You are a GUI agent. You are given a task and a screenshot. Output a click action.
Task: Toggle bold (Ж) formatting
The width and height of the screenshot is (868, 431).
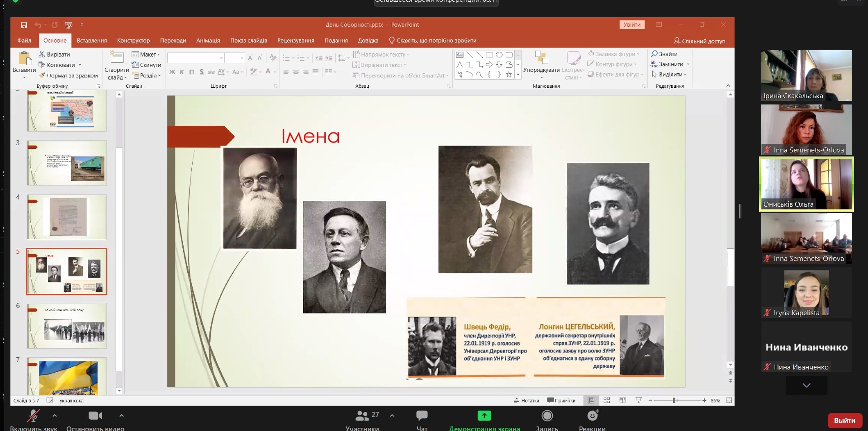[172, 72]
